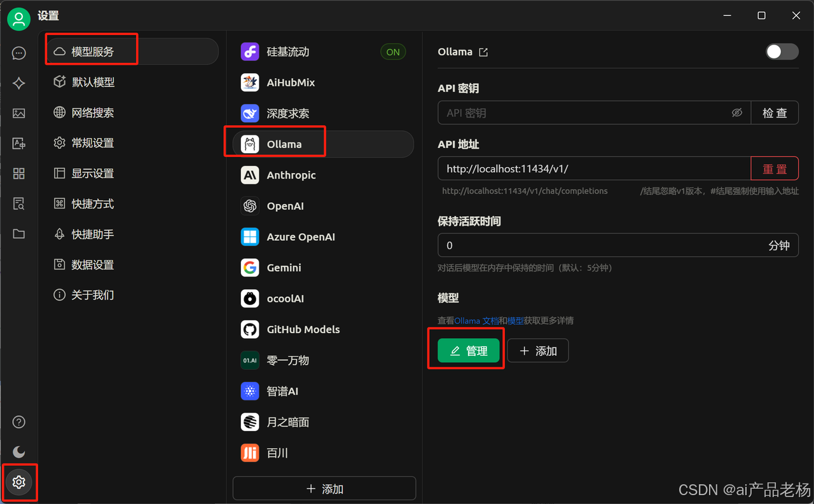This screenshot has width=814, height=504.
Task: Open the 关于我们 settings tab
Action: [x=132, y=295]
